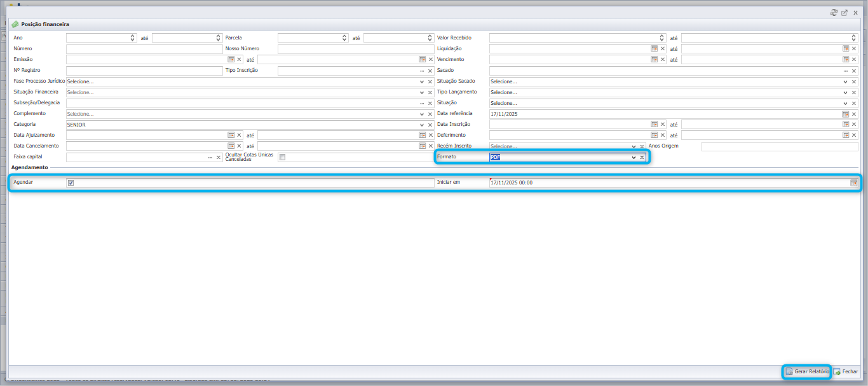868x386 pixels.
Task: Refresh the Posição financeira window
Action: click(x=834, y=13)
